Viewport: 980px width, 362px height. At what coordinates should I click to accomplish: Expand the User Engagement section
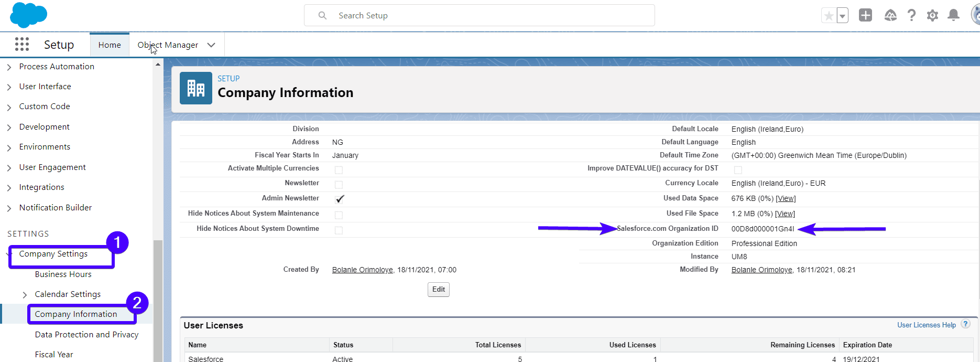point(9,168)
